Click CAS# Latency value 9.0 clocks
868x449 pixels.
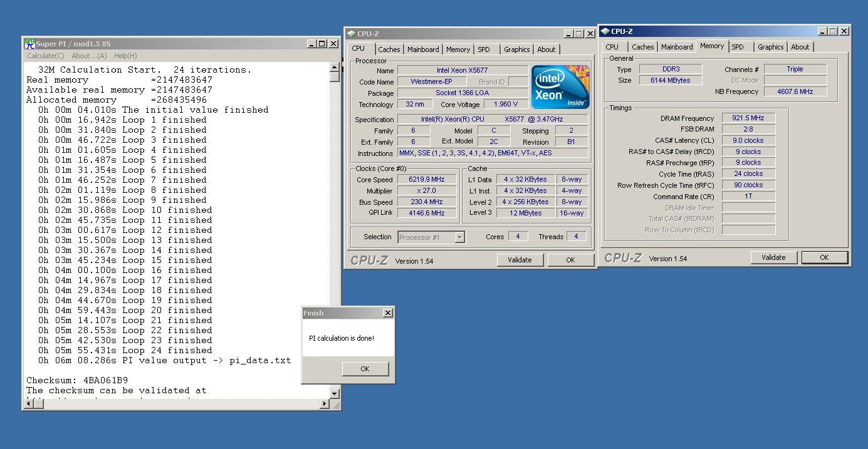748,140
